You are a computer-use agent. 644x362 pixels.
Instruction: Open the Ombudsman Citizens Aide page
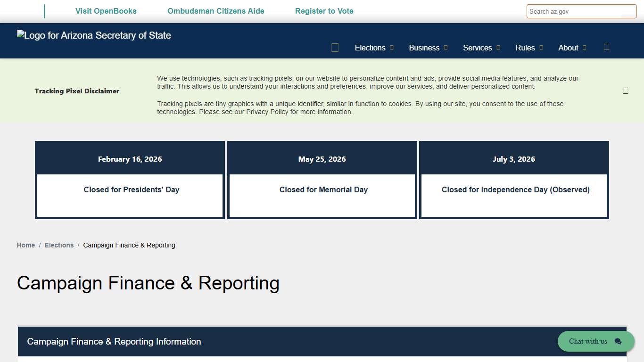pos(215,11)
